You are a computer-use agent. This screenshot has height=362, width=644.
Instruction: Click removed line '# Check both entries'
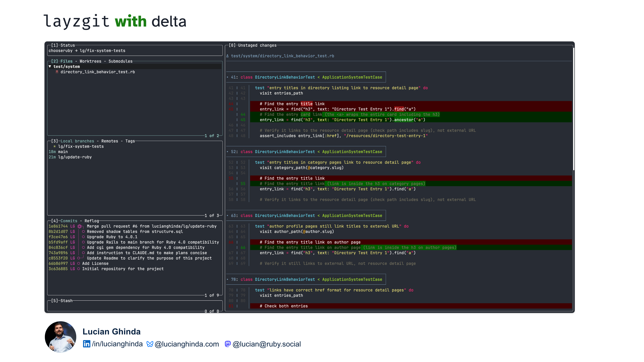(411, 306)
